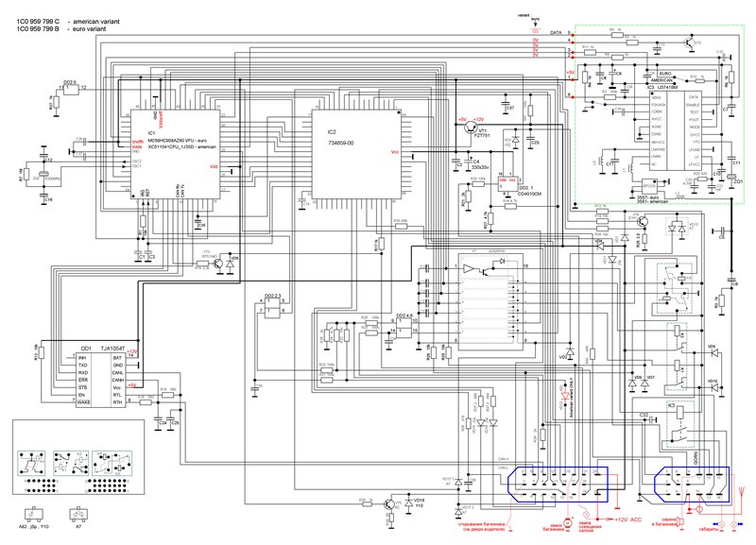
Task: Click the C23 capacitor symbol
Action: [530, 137]
